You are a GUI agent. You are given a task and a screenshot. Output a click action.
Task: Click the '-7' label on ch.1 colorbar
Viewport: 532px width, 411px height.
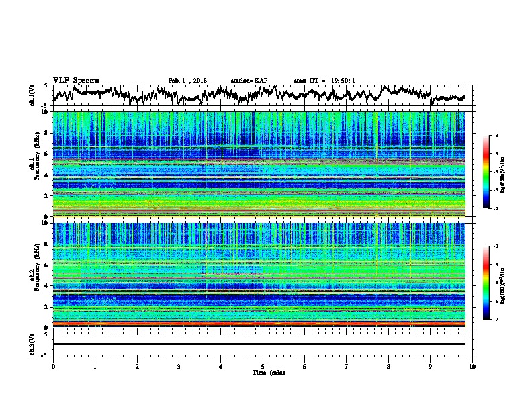495,208
